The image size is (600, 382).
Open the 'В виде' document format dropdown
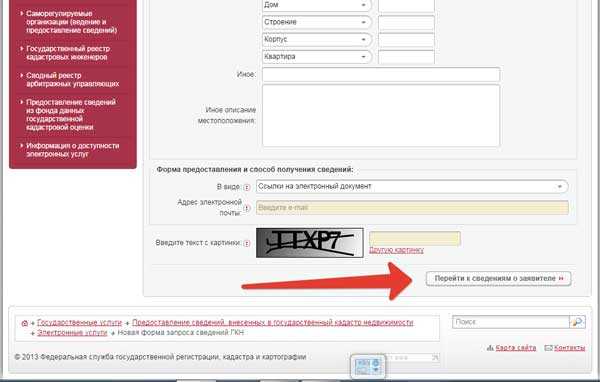click(412, 186)
